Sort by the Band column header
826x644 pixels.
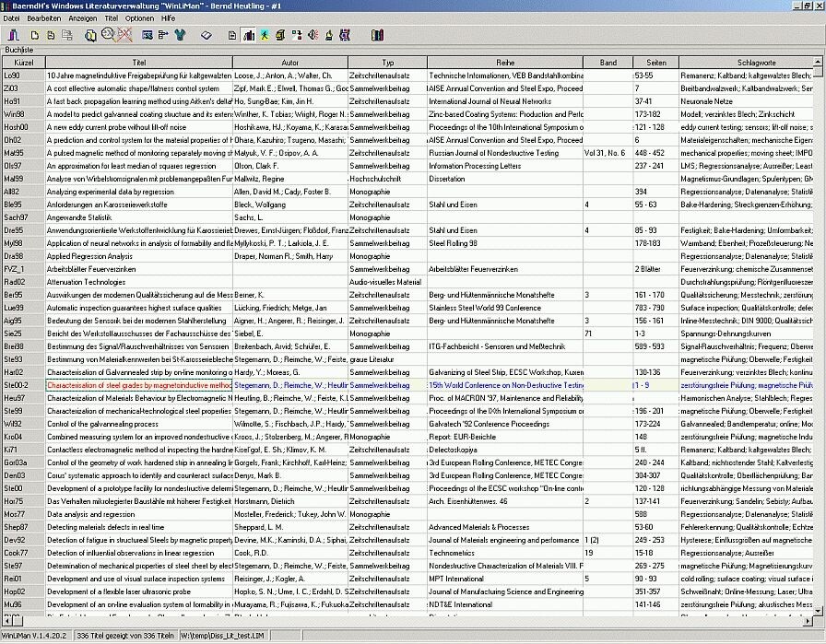coord(608,63)
